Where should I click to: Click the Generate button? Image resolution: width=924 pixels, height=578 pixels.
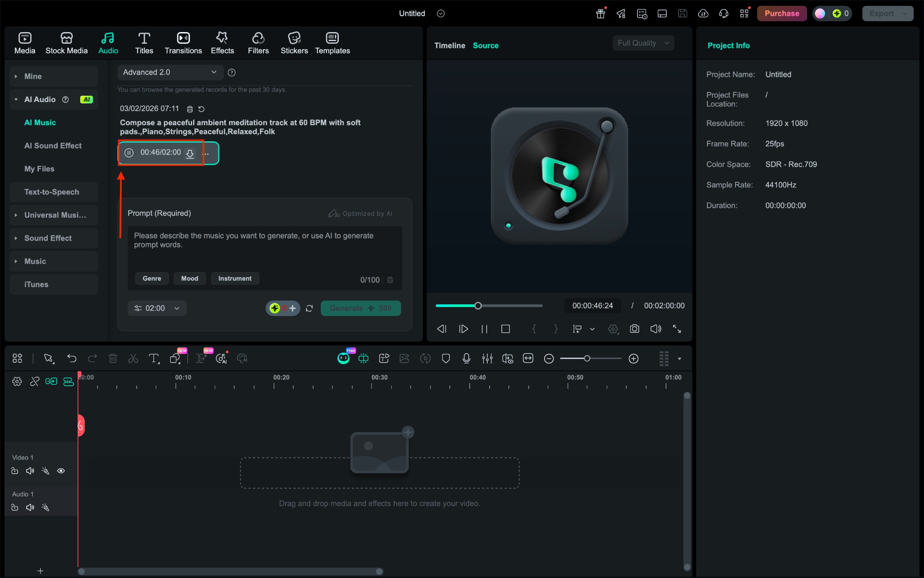(360, 308)
